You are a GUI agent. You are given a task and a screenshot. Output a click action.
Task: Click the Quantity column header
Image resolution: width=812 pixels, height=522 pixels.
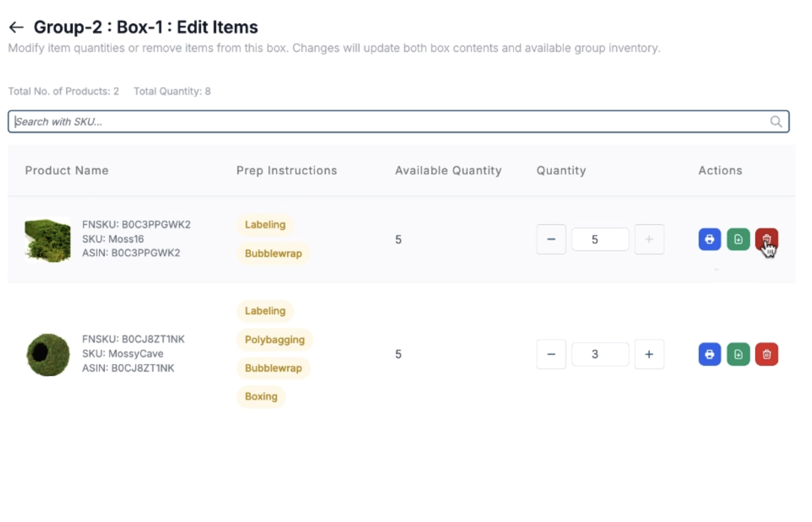click(561, 170)
